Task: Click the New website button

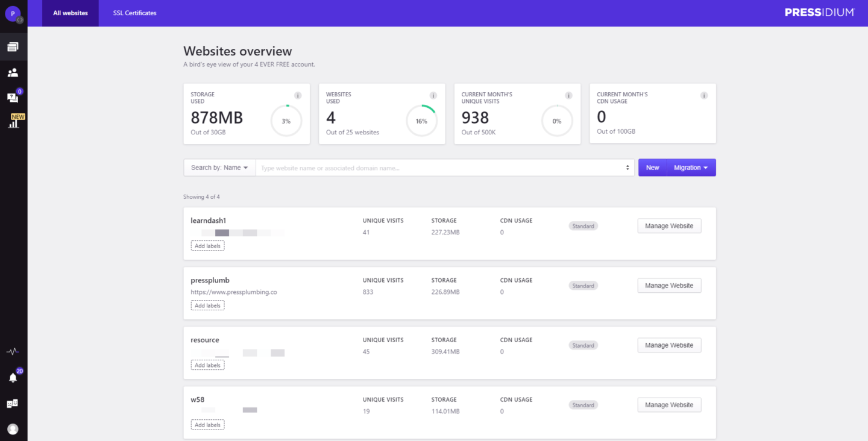Action: click(x=653, y=167)
